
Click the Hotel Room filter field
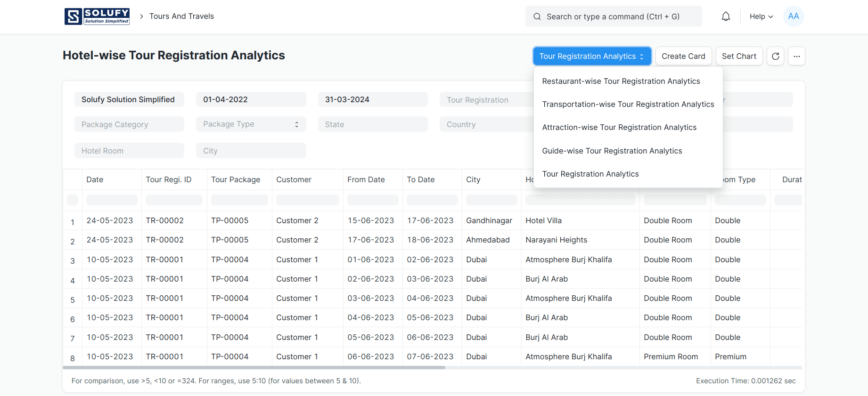[x=129, y=151]
